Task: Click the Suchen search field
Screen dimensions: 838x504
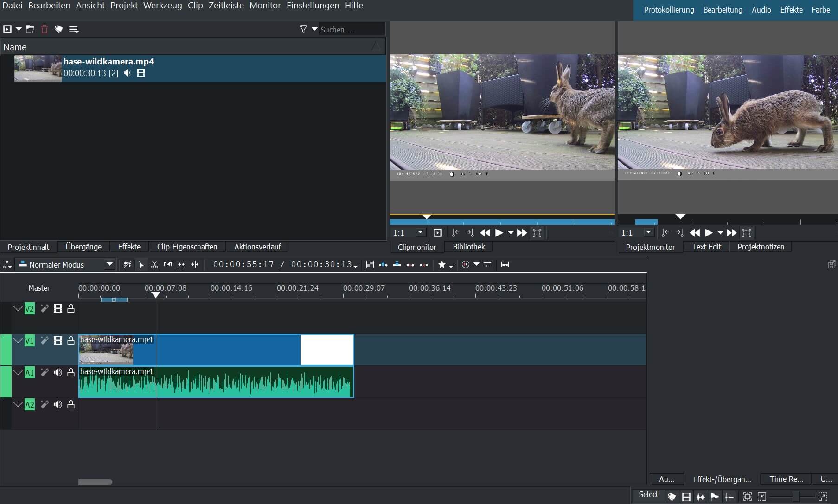Action: click(351, 29)
